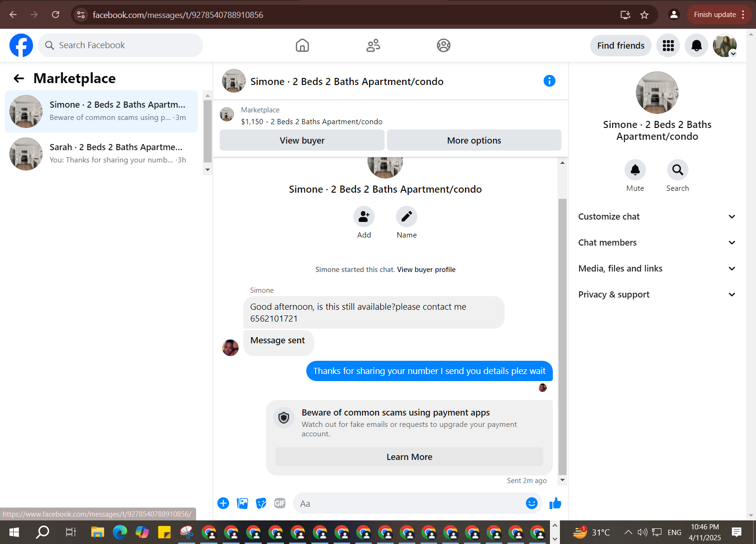The image size is (756, 544).
Task: Click the Search Facebook field
Action: tap(120, 45)
